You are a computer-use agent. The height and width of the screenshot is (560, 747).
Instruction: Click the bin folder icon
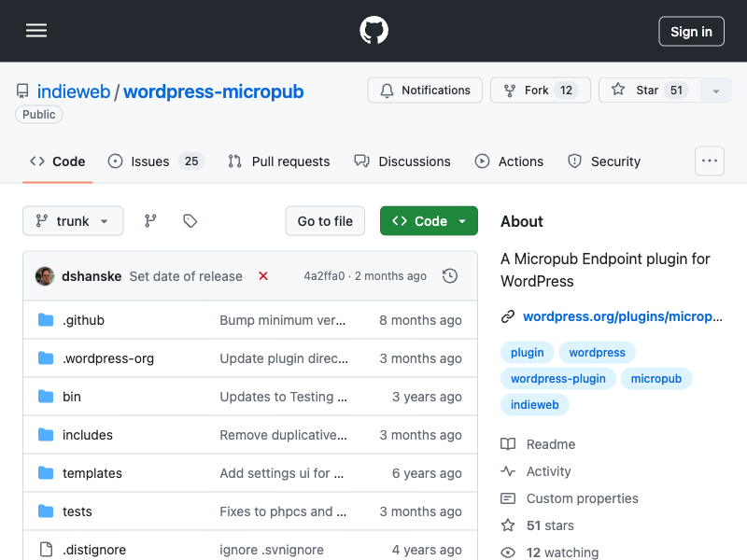click(46, 396)
